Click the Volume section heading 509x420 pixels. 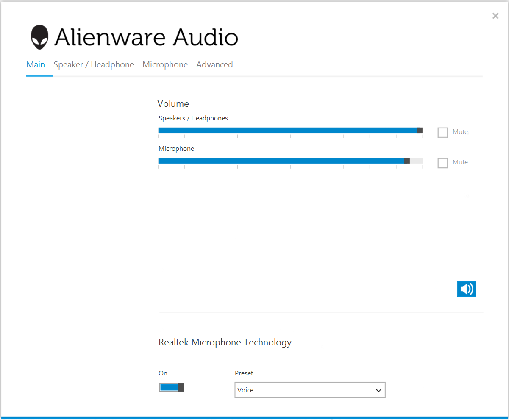pyautogui.click(x=173, y=104)
